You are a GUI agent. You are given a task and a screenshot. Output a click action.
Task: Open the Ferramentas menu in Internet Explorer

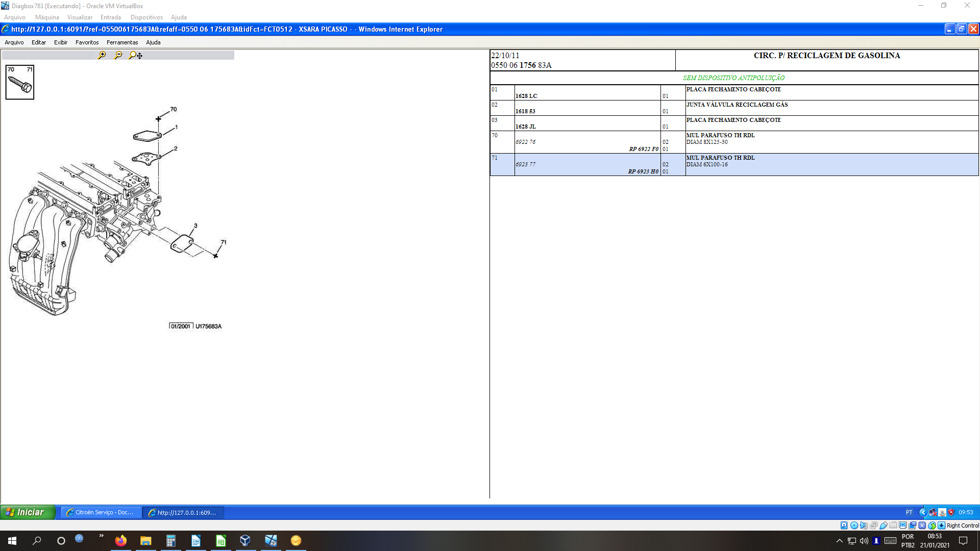point(122,42)
